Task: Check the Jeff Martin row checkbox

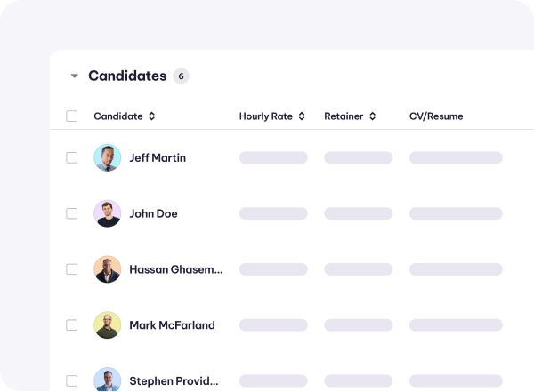Action: (71, 157)
